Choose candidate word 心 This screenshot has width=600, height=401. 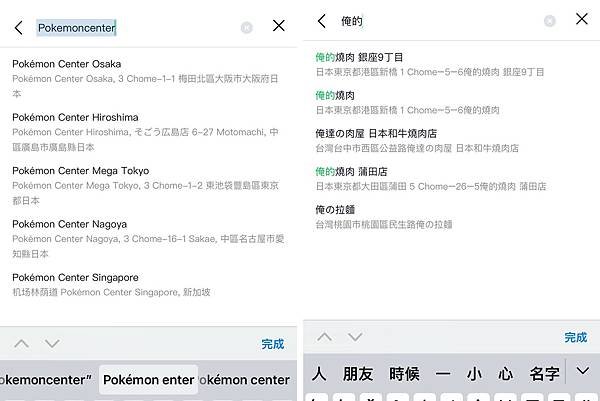click(505, 373)
